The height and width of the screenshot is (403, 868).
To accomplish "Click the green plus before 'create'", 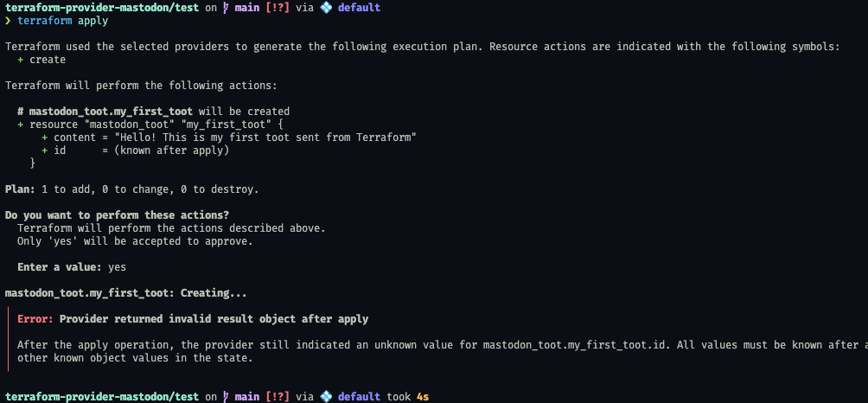I will pyautogui.click(x=21, y=60).
